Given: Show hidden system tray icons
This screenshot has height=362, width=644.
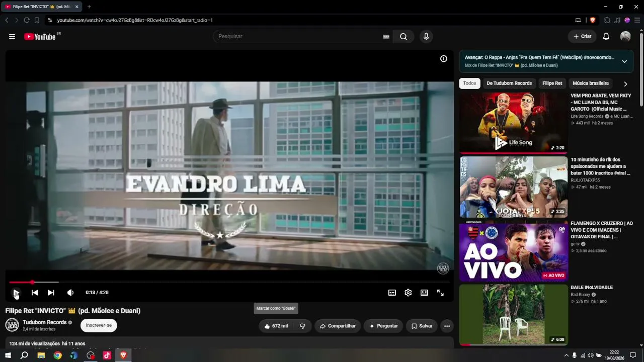Looking at the screenshot, I should [x=567, y=355].
